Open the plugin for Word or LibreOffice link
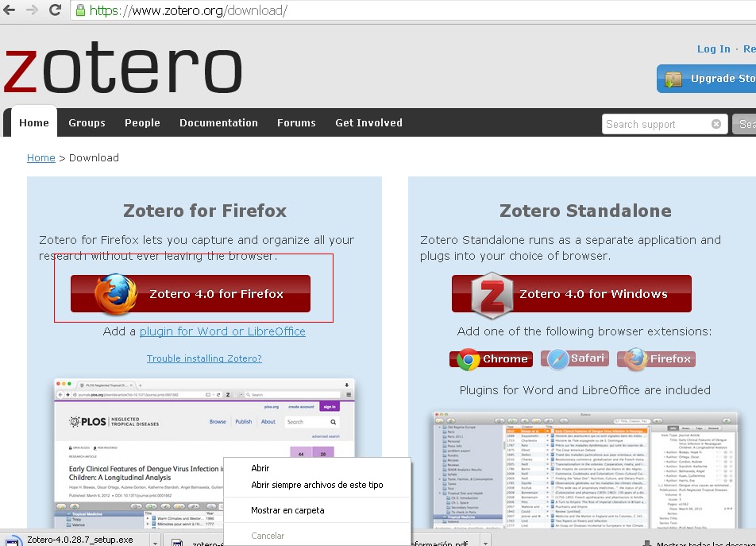756x546 pixels. point(223,331)
